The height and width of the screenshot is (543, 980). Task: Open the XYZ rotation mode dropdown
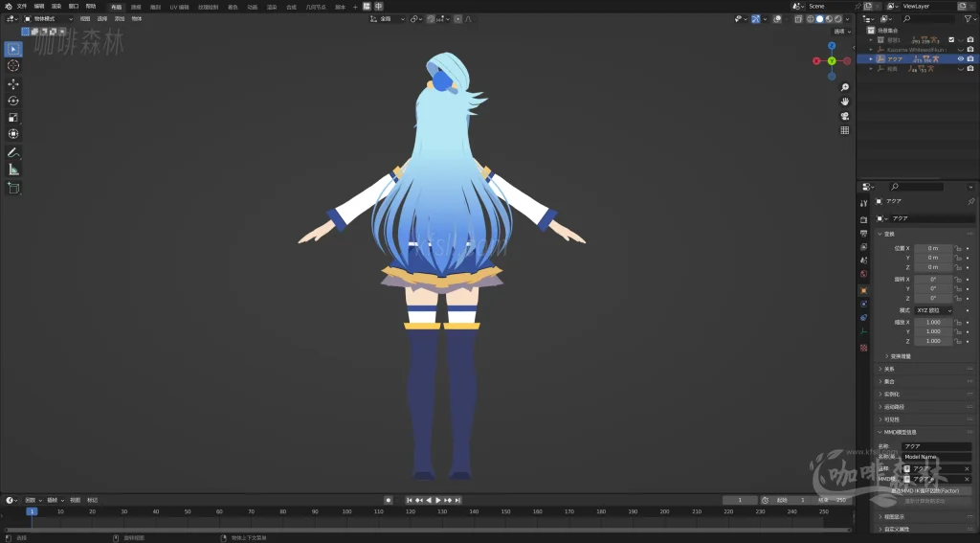point(934,310)
